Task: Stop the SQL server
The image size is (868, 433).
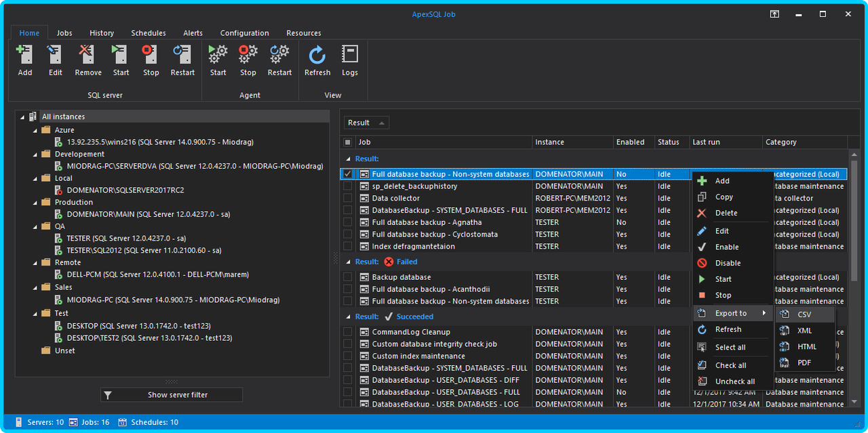Action: 151,60
